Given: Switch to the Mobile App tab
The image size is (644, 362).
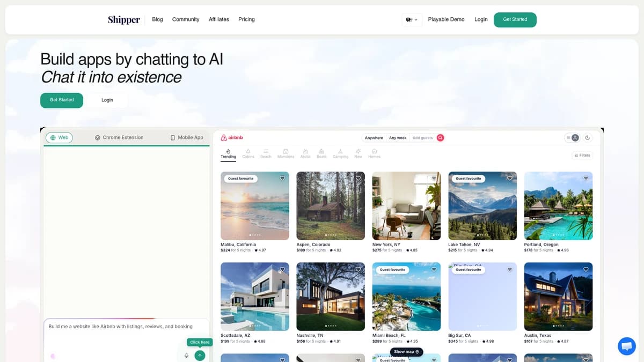Looking at the screenshot, I should [187, 138].
